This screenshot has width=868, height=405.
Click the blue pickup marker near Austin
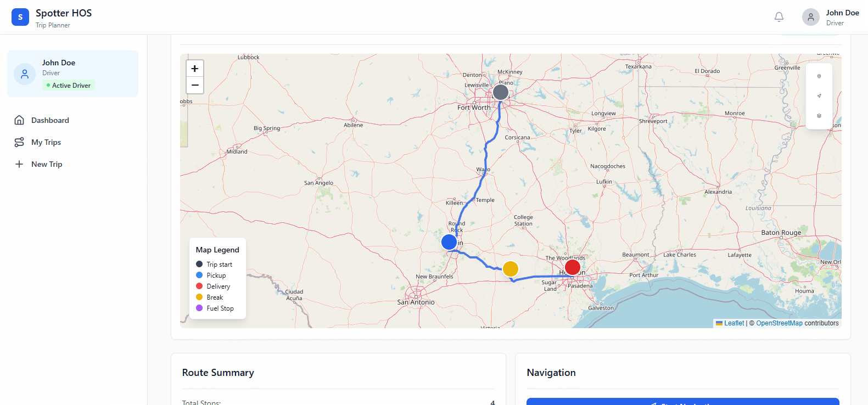pyautogui.click(x=449, y=242)
